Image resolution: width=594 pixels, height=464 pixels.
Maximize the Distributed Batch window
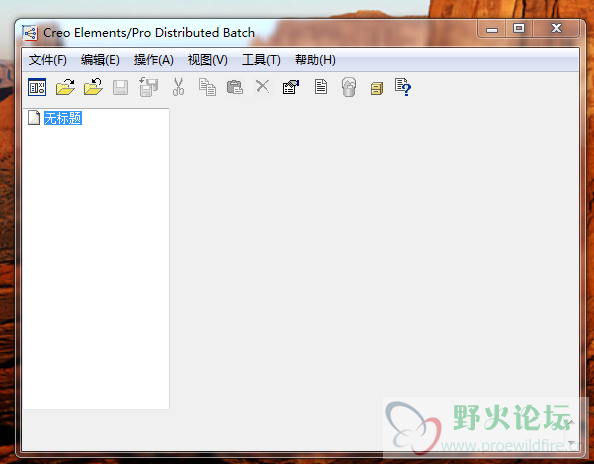tap(519, 29)
